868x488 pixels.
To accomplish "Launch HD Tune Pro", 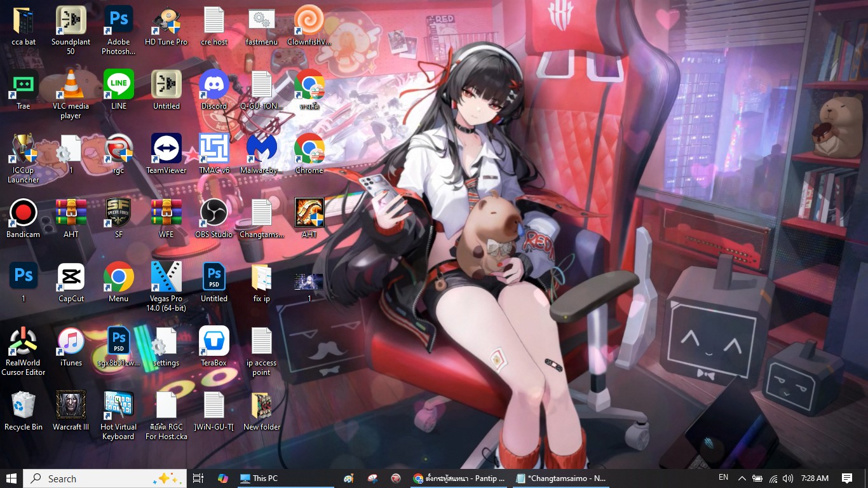I will [166, 26].
